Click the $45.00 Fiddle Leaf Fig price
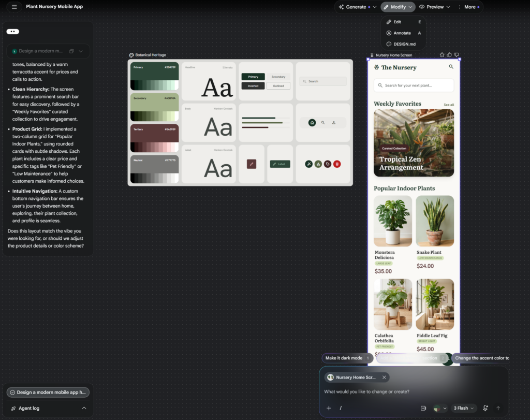 pos(425,349)
